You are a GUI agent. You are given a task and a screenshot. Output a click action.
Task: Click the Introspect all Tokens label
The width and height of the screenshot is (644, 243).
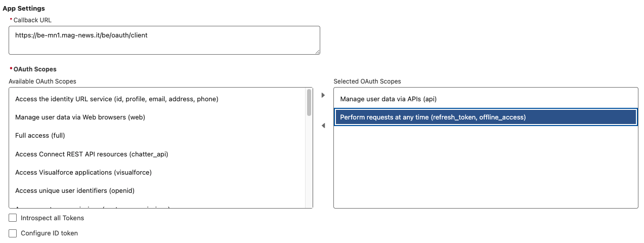(52, 218)
